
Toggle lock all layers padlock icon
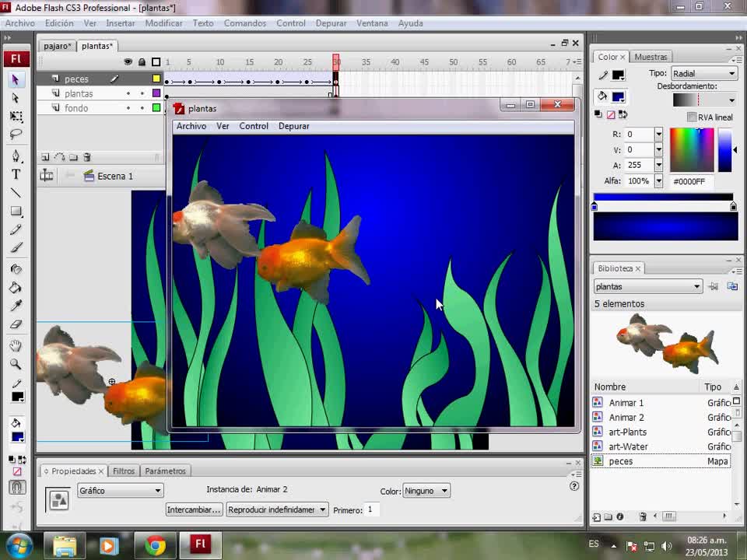pyautogui.click(x=142, y=62)
